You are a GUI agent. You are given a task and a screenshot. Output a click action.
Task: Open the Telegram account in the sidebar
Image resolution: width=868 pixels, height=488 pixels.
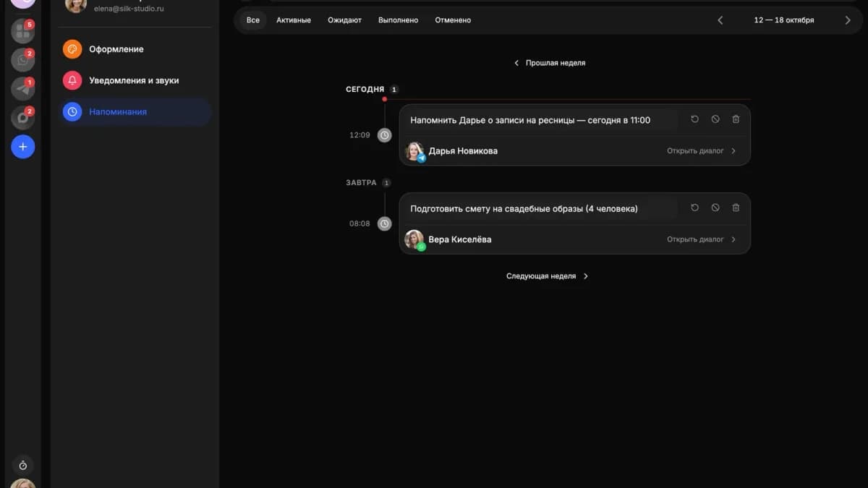(x=22, y=89)
